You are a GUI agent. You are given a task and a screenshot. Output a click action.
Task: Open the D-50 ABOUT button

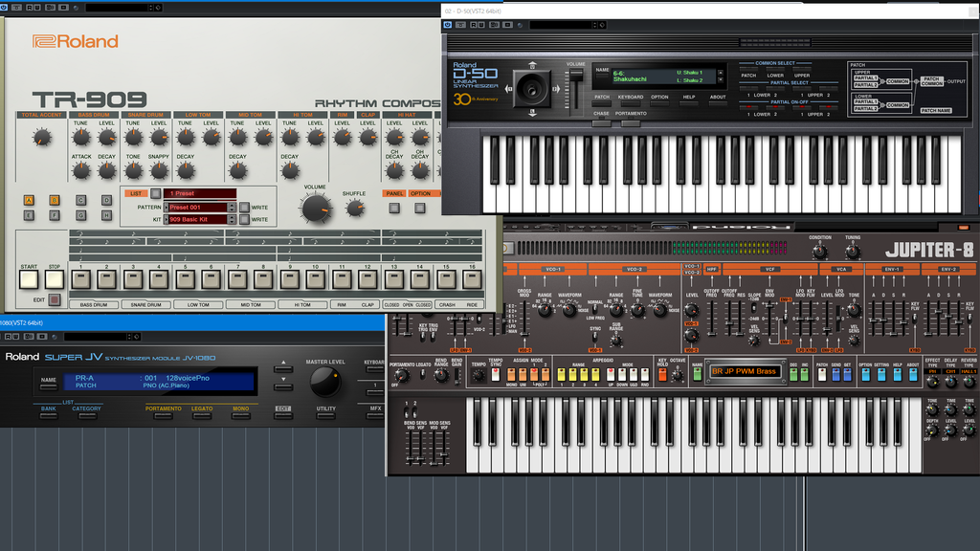pyautogui.click(x=718, y=103)
